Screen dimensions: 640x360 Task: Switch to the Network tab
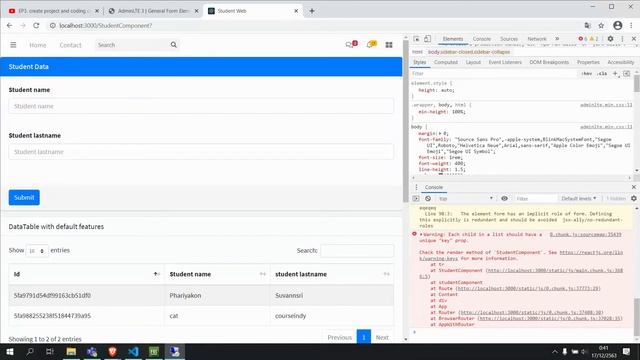pos(537,39)
